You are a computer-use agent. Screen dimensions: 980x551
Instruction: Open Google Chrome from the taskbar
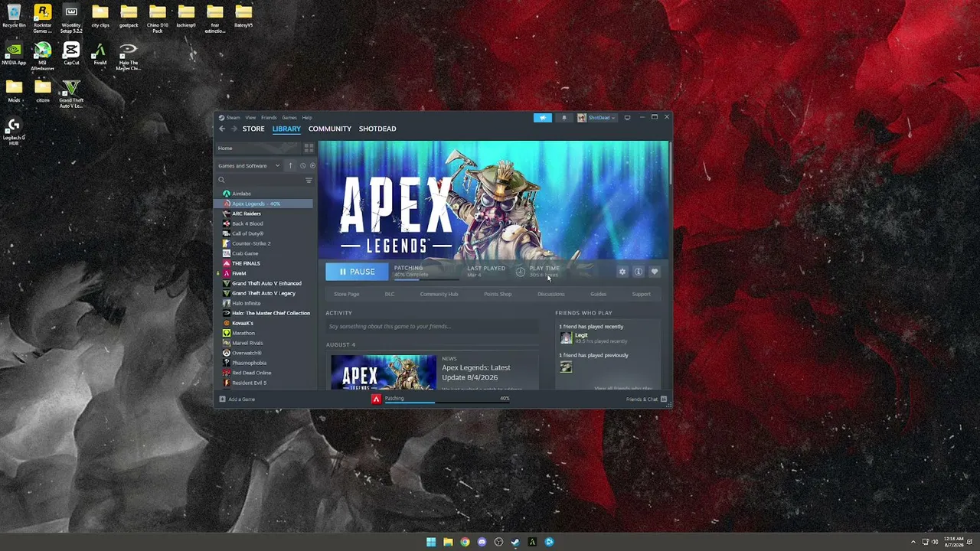tap(465, 542)
